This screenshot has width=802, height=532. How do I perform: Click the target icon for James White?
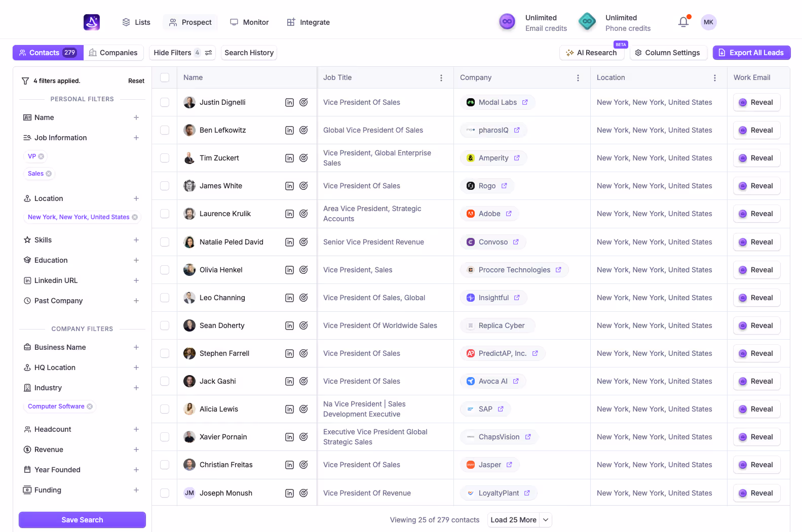click(x=303, y=186)
